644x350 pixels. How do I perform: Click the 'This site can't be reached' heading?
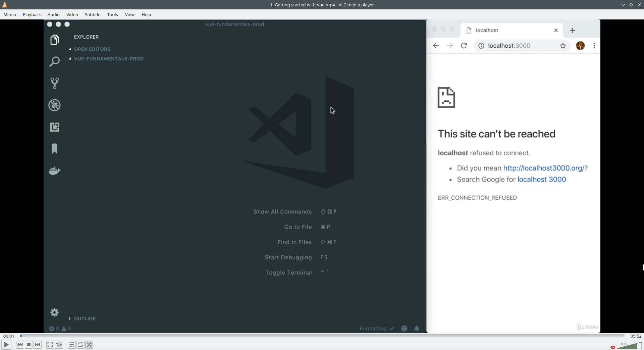pyautogui.click(x=496, y=134)
